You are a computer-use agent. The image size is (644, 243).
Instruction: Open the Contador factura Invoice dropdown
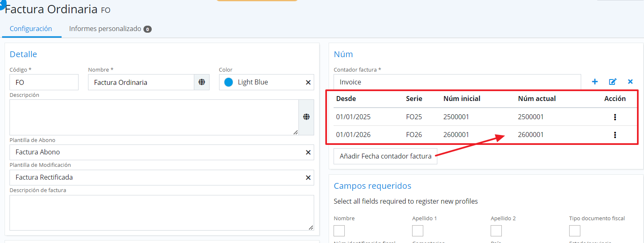click(457, 82)
